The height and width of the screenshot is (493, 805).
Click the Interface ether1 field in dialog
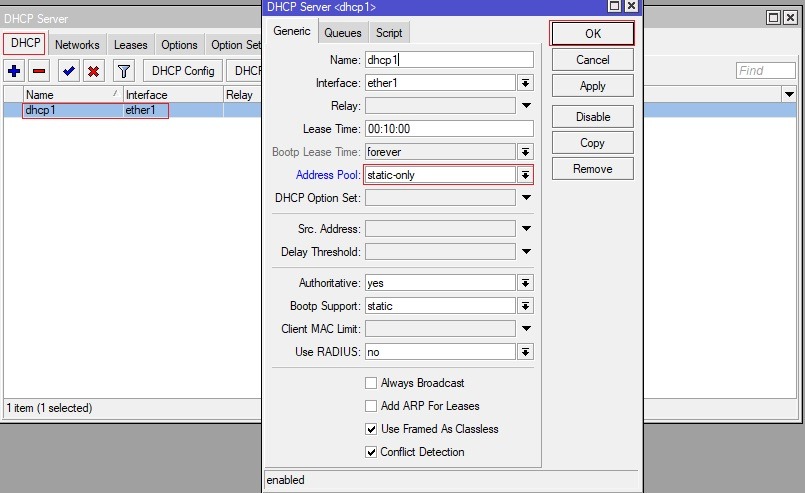click(440, 83)
